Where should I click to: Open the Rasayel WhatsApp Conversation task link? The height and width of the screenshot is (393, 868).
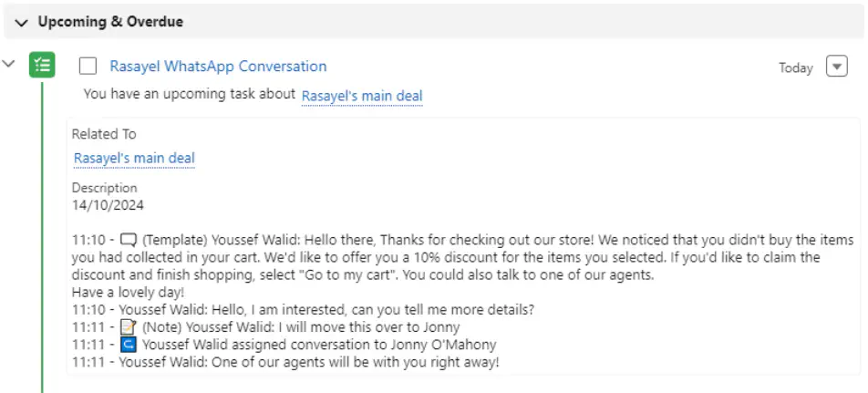pyautogui.click(x=218, y=67)
